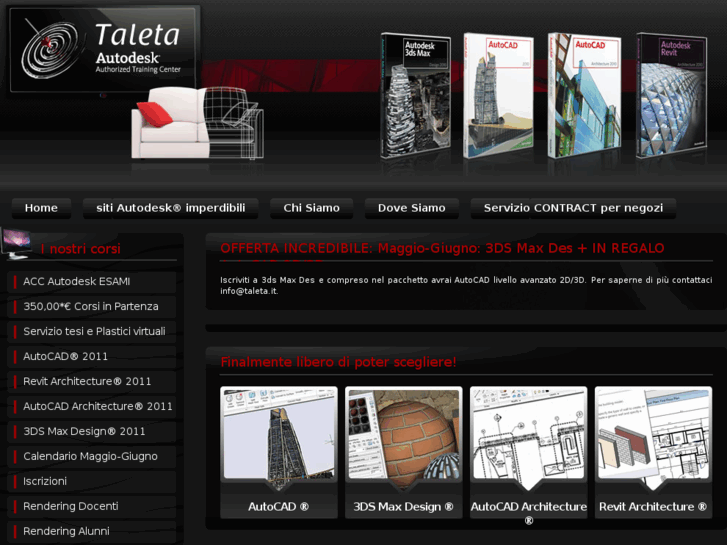
Task: Click Finalmente libero di poter scegliere heading
Action: click(x=338, y=362)
